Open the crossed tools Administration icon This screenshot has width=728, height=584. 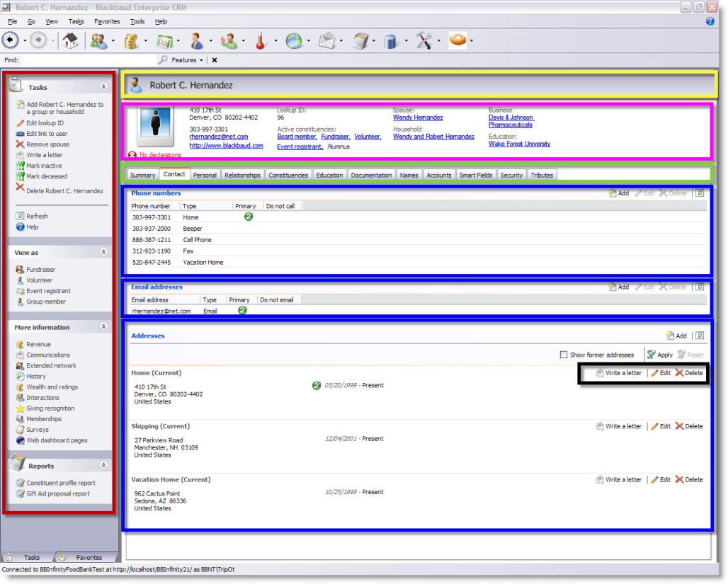424,41
